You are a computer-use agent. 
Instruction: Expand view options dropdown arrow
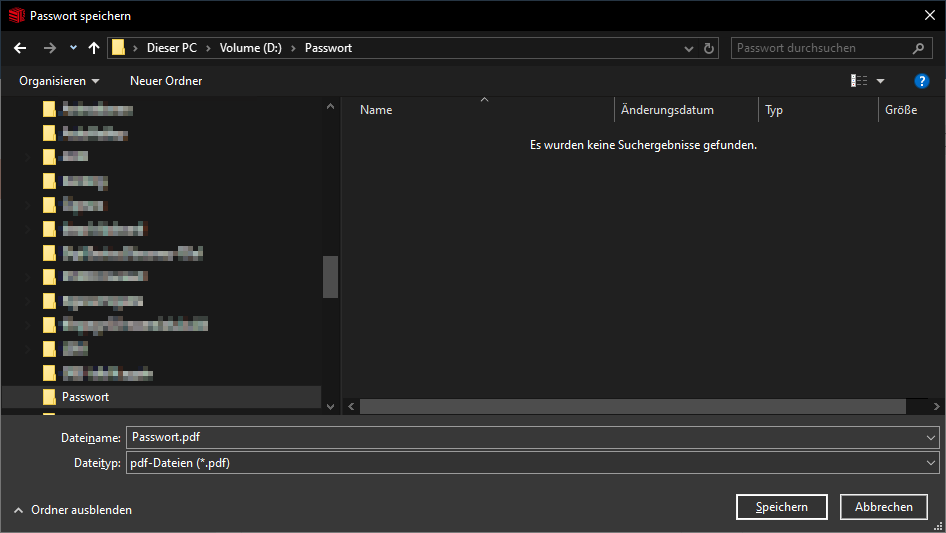(x=881, y=81)
